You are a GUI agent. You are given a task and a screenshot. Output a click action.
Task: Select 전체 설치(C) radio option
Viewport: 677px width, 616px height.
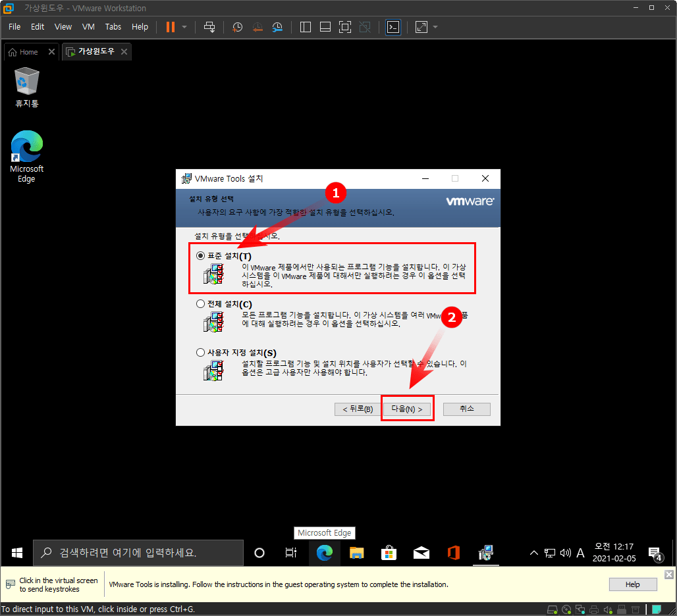200,303
